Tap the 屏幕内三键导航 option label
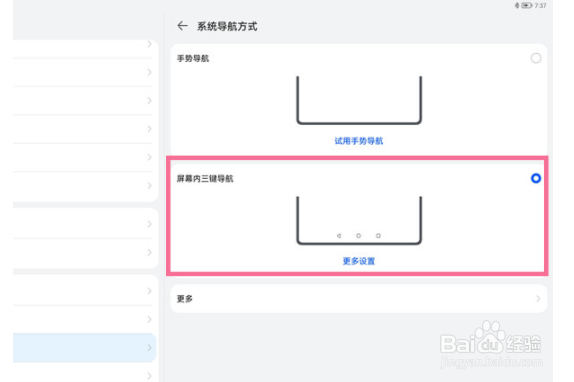The height and width of the screenshot is (382, 574). point(205,179)
